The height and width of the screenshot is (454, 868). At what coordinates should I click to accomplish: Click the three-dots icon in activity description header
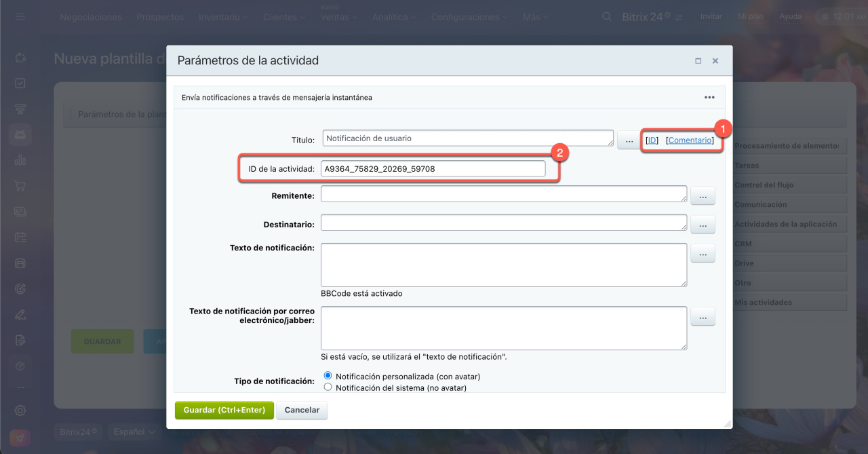[709, 97]
